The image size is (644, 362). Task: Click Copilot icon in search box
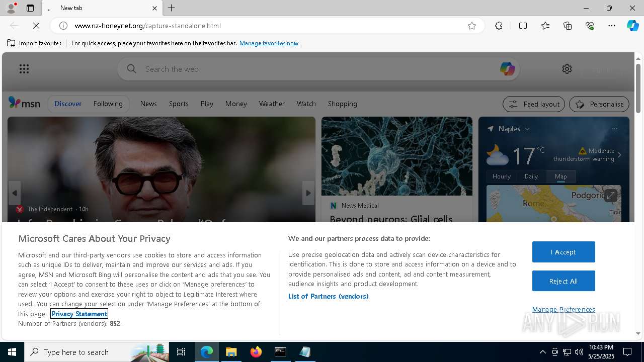pos(507,69)
